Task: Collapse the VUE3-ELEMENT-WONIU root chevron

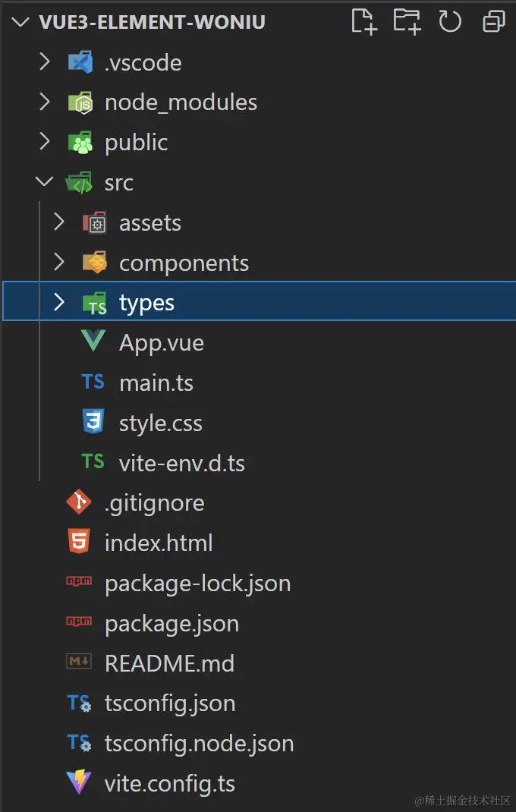Action: pos(20,22)
